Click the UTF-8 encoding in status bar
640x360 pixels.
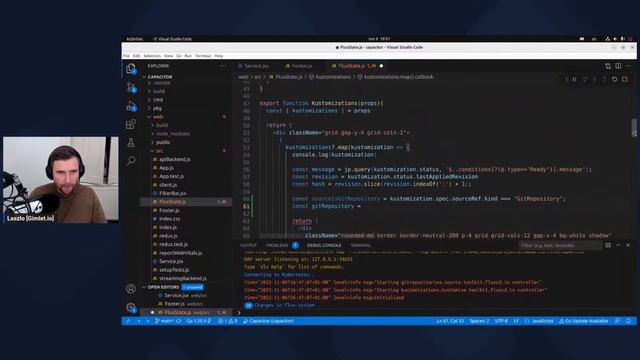click(501, 321)
